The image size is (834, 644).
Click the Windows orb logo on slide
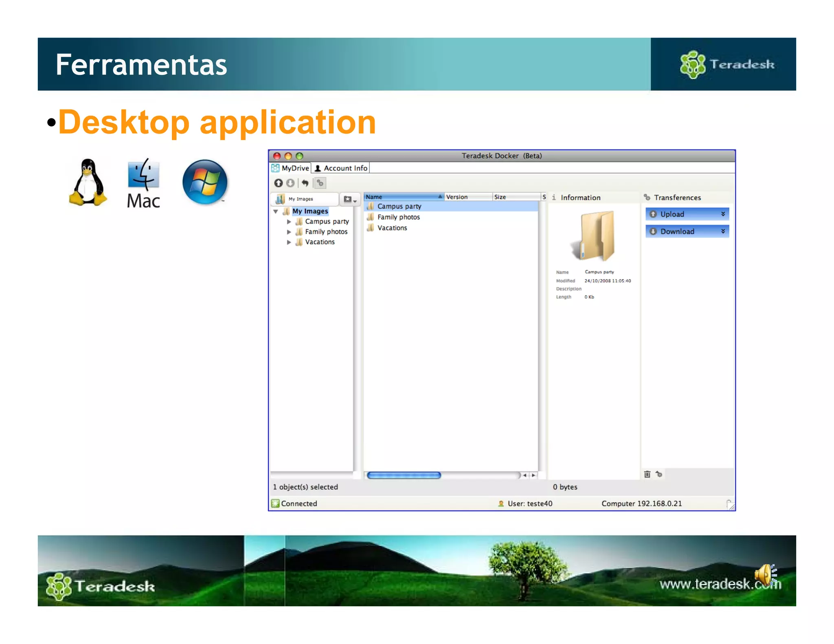click(205, 182)
